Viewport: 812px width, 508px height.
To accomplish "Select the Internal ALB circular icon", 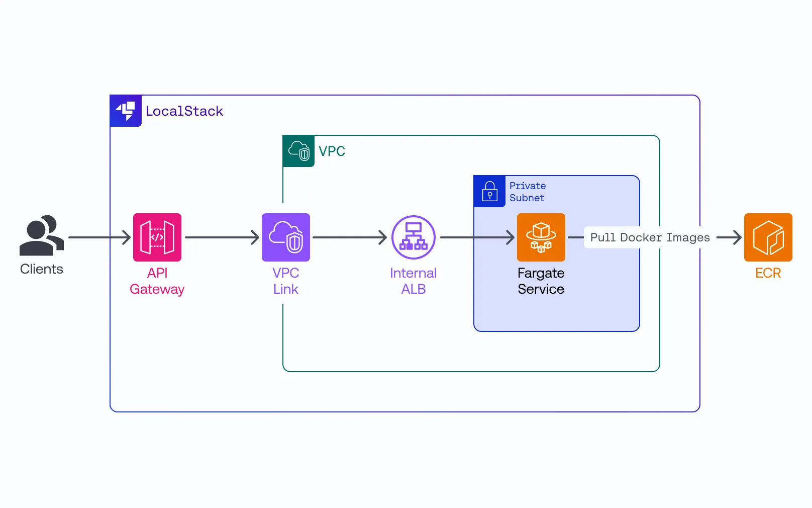I will tap(413, 237).
